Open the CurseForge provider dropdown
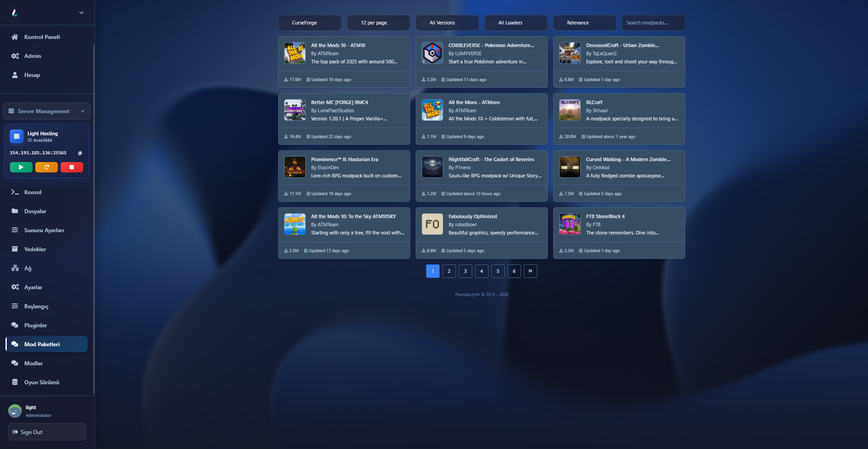 coord(310,23)
